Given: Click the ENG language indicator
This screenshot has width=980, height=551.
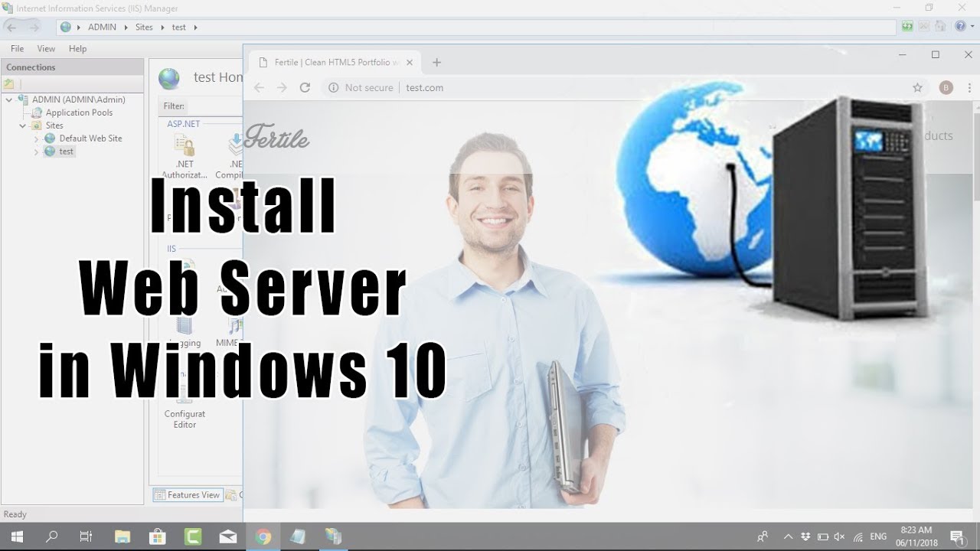Looking at the screenshot, I should tap(879, 536).
